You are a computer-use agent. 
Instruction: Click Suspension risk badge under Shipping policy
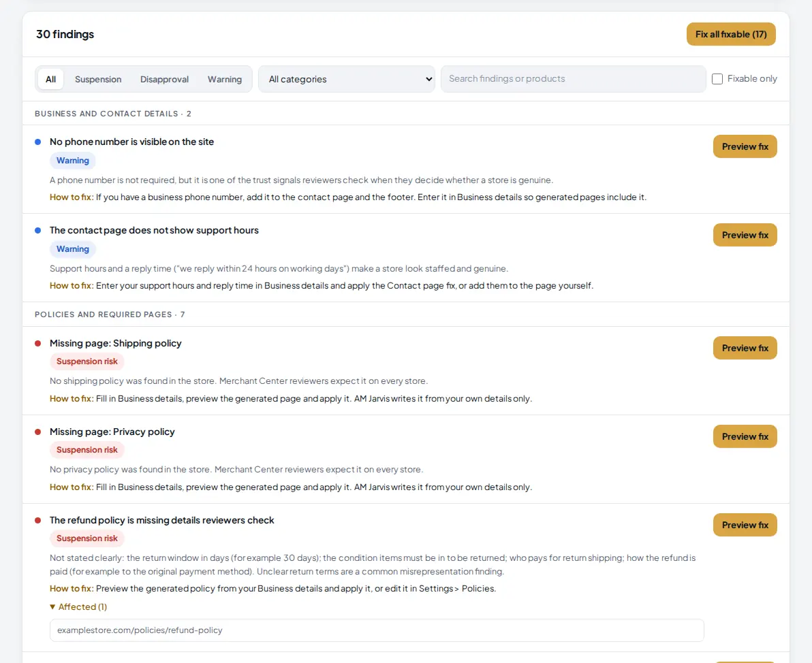tap(87, 361)
